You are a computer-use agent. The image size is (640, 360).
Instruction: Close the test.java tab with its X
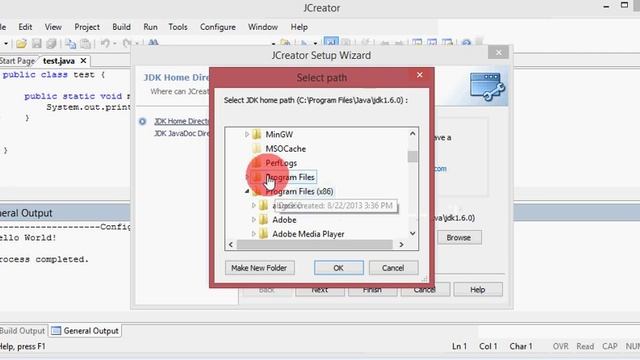click(x=83, y=61)
